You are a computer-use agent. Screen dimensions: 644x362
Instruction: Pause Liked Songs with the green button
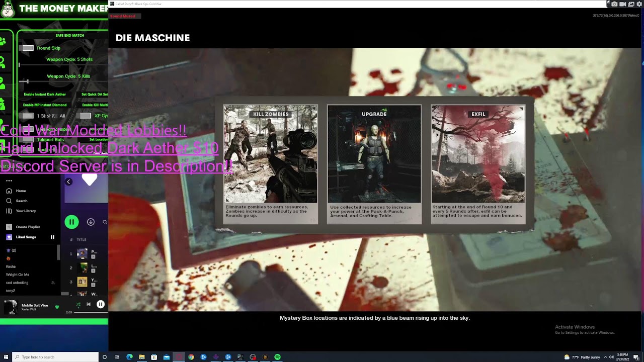[x=71, y=222]
